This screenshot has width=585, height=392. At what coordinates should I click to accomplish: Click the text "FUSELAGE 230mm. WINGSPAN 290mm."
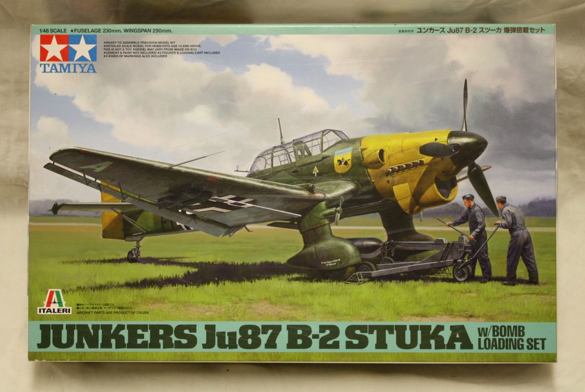[x=123, y=31]
